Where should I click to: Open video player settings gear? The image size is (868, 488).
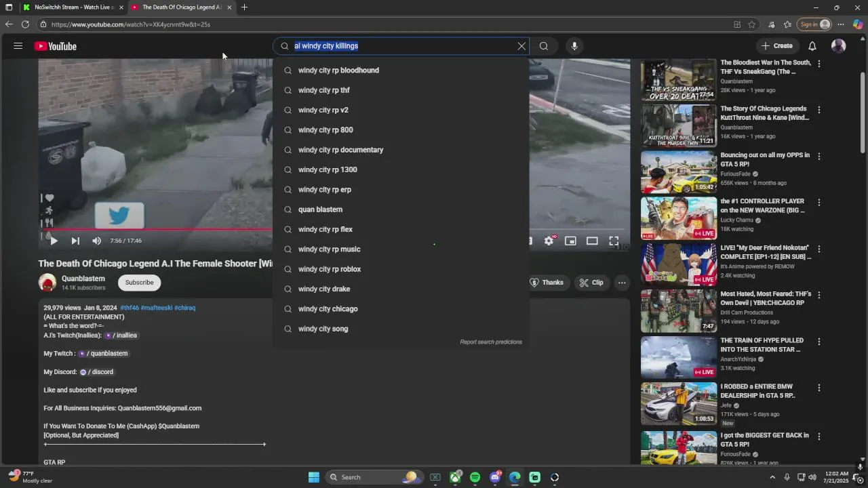(x=549, y=241)
